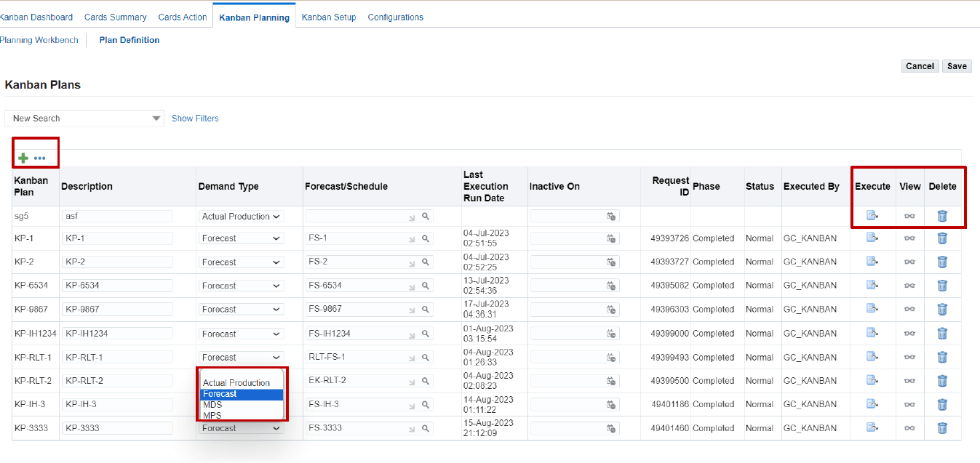Delete the KP-3333 plan row

tap(942, 427)
